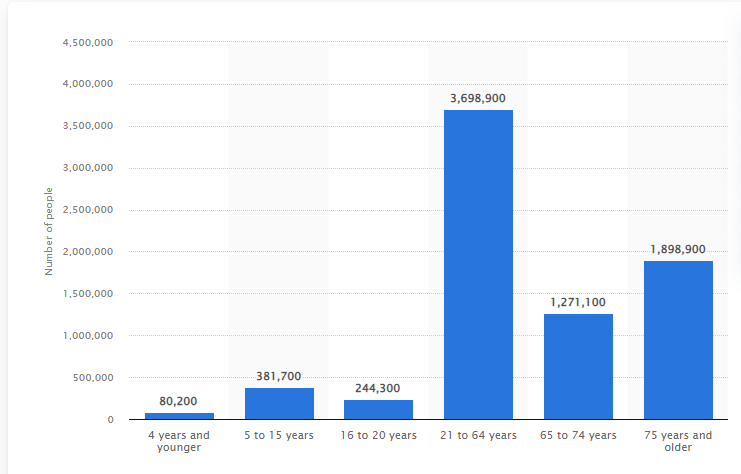
Task: Click the 16 to 20 years bar
Action: [x=379, y=409]
